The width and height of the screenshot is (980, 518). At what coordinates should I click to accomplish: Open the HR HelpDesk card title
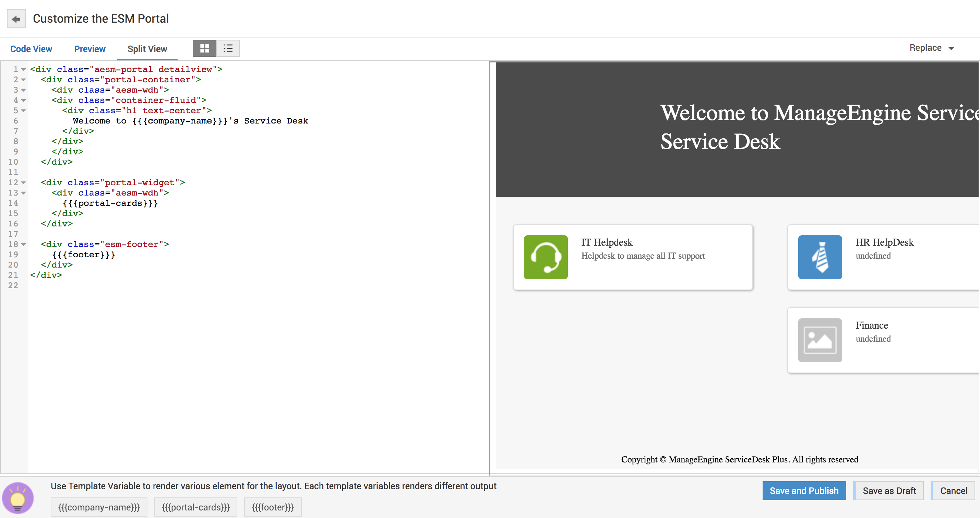pos(885,243)
